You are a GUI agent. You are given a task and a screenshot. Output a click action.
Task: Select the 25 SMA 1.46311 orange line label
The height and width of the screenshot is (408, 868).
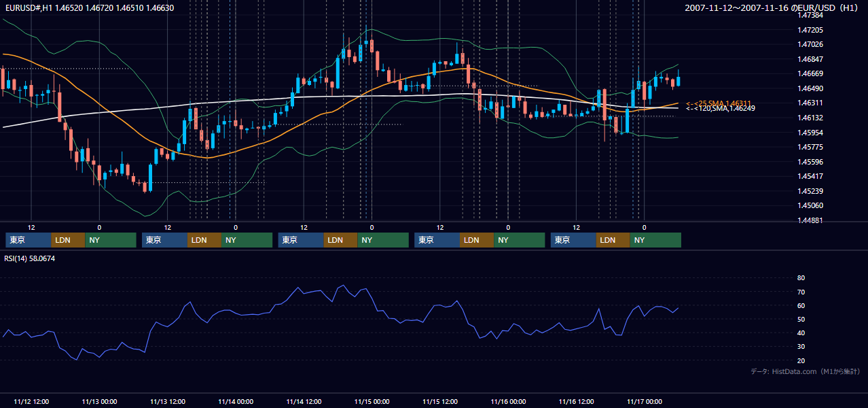tap(719, 103)
